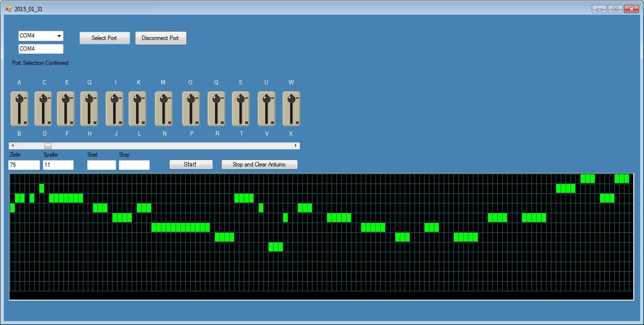Flip the K/L toggle switch
The width and height of the screenshot is (644, 325).
137,109
